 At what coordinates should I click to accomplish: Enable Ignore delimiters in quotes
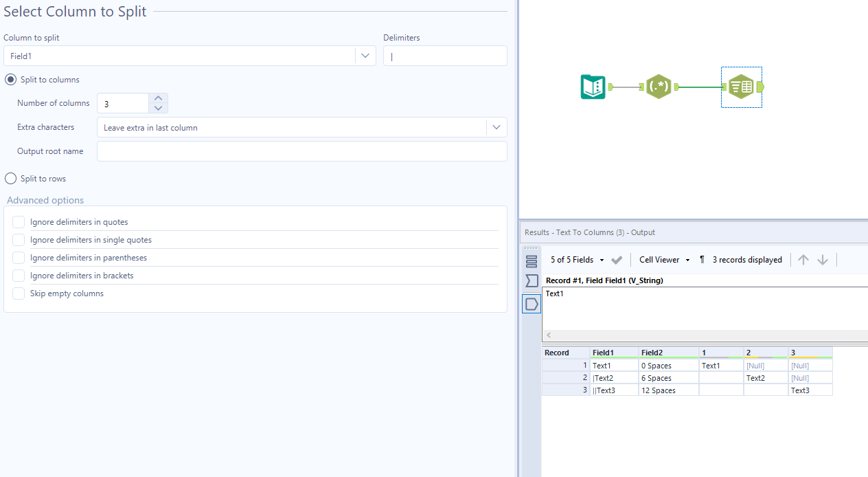(x=19, y=221)
